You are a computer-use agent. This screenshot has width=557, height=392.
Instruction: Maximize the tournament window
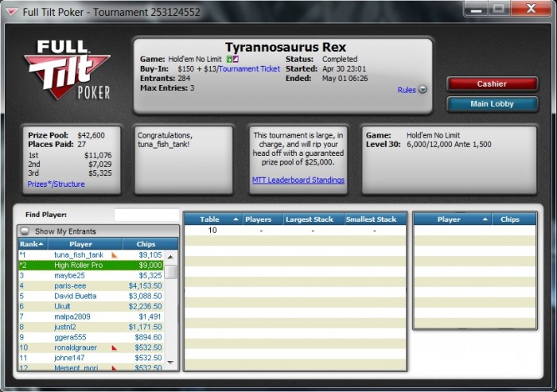click(499, 10)
